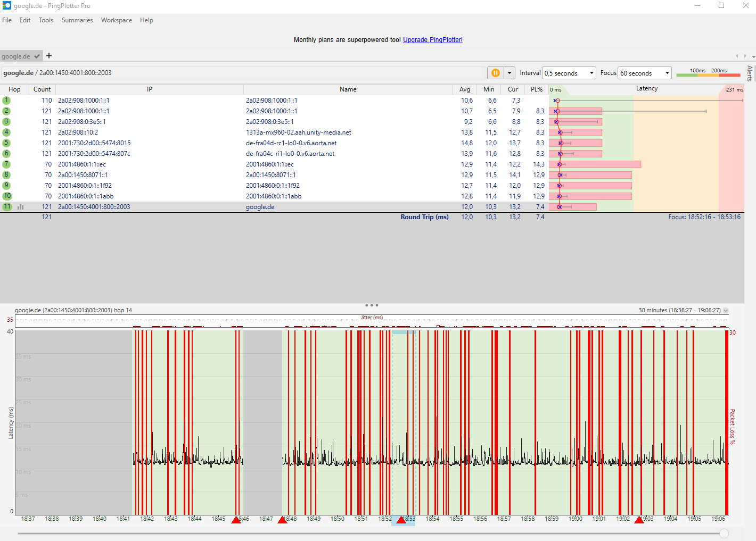Click the hop 11 green circle icon

pos(7,207)
